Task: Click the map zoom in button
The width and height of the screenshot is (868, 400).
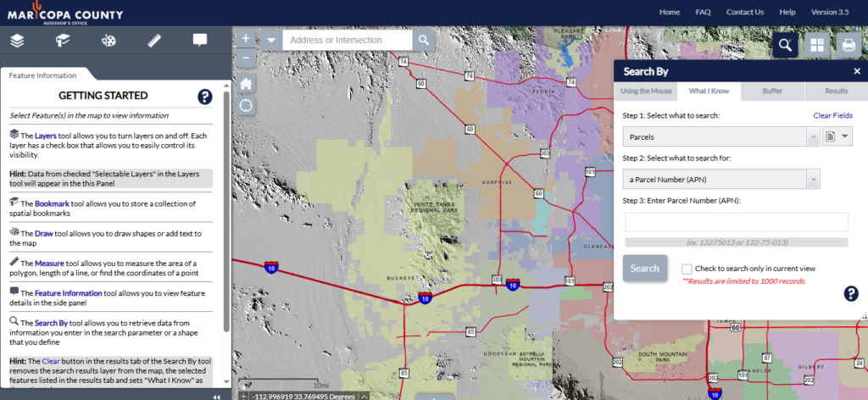Action: click(x=246, y=39)
